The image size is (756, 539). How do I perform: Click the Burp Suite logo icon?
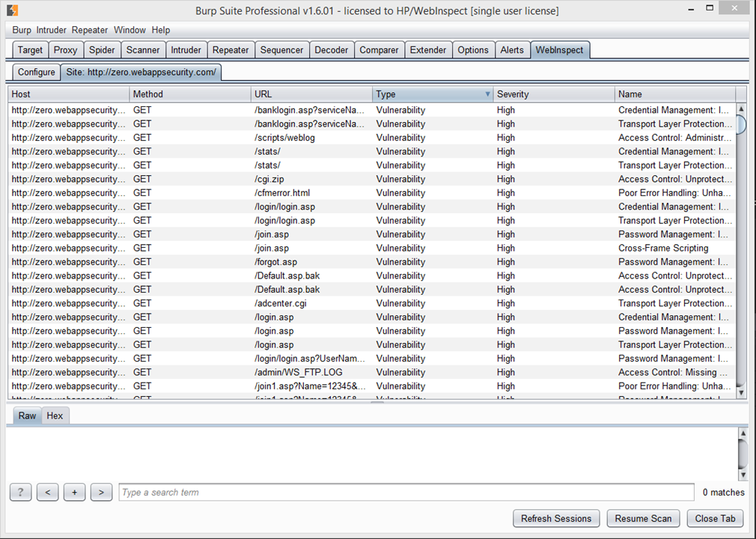13,10
